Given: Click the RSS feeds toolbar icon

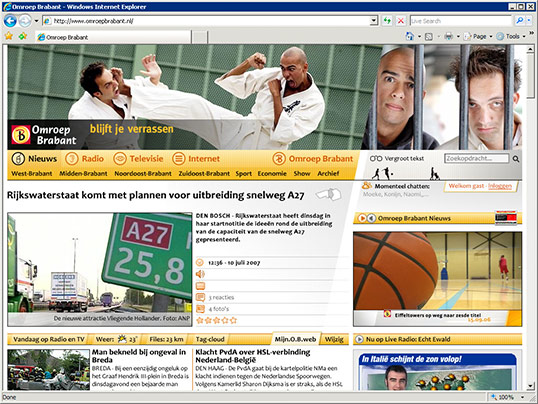Looking at the screenshot, I should pos(429,36).
